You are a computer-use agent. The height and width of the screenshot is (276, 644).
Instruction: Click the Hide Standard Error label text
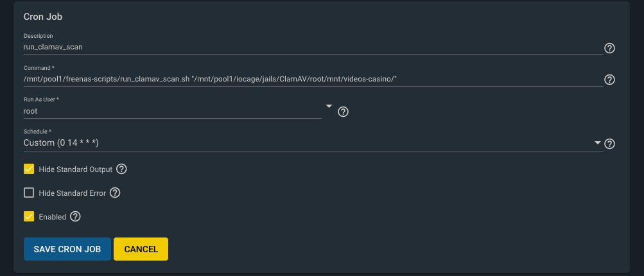pos(73,193)
